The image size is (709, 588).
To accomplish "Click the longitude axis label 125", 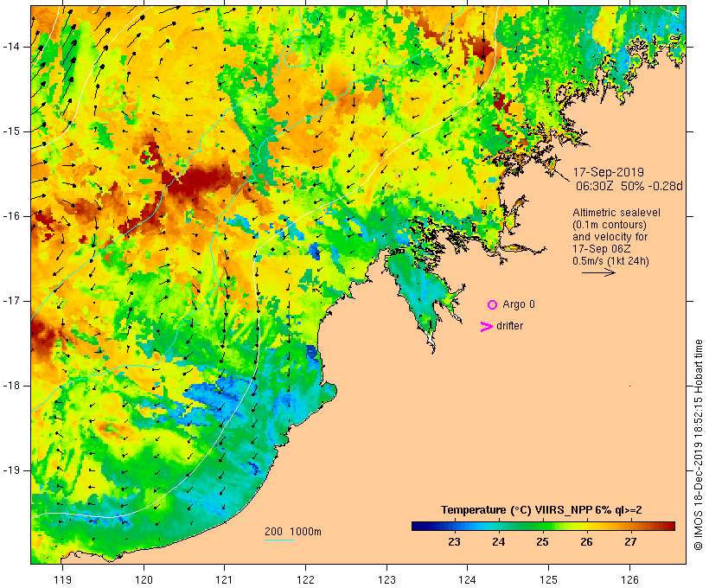I will point(548,579).
